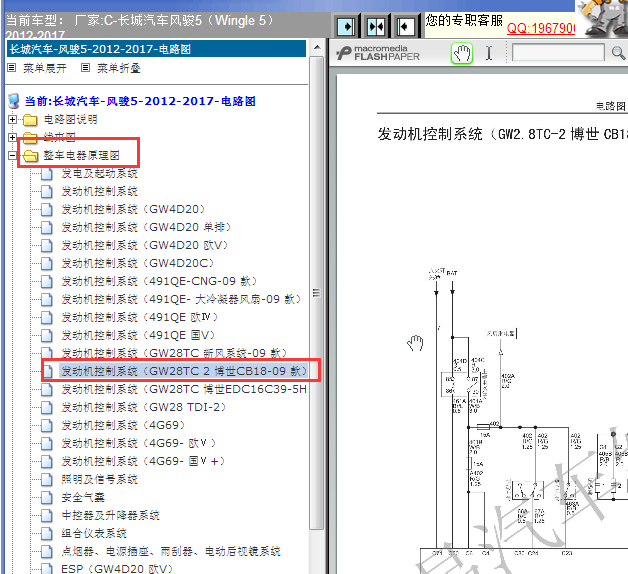Image resolution: width=628 pixels, height=574 pixels.
Task: Expand the 线束图 folder plus sign
Action: tap(12, 137)
